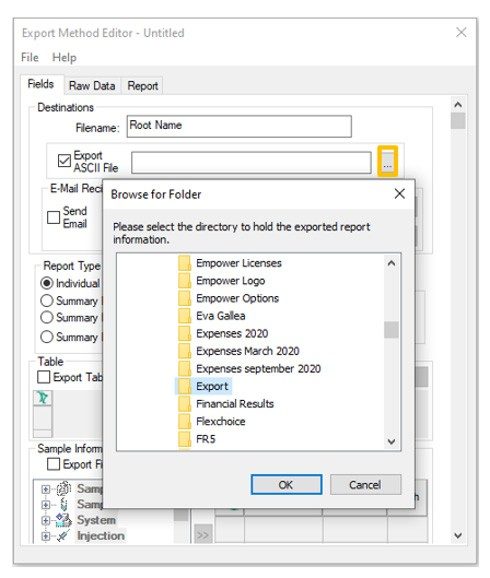Confirm folder selection with OK
This screenshot has width=490, height=578.
point(286,484)
